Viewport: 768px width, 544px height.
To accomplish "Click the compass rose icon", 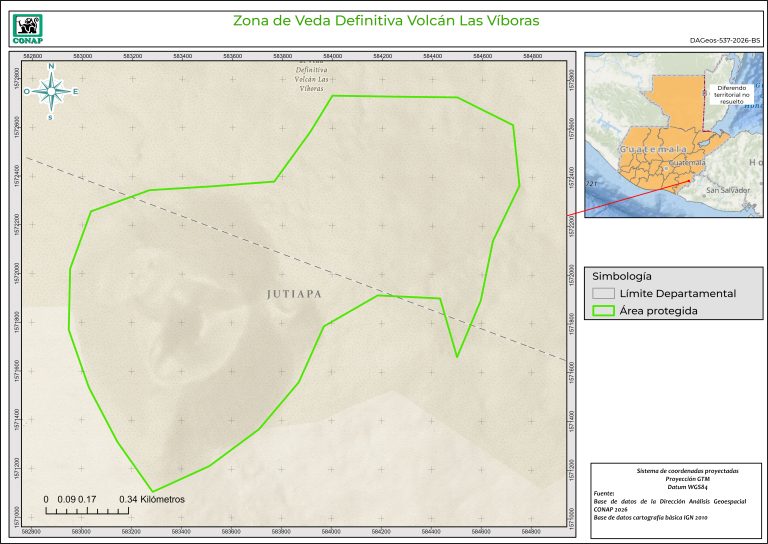I will tap(51, 92).
